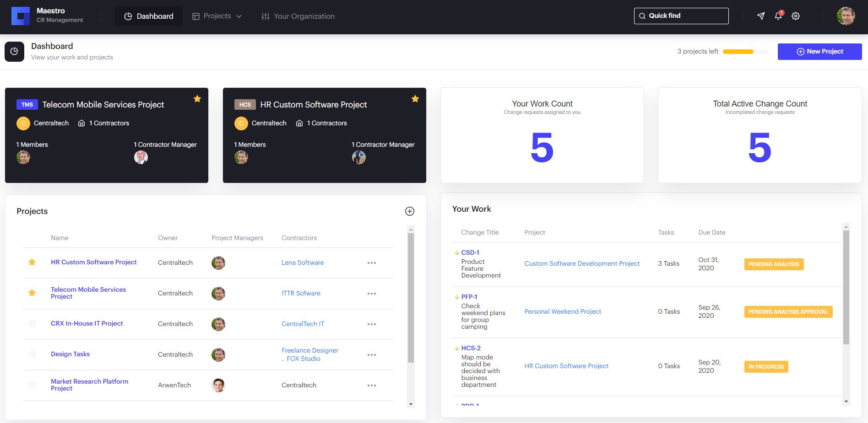Open the Projects nav menu
The height and width of the screenshot is (423, 868).
click(217, 16)
